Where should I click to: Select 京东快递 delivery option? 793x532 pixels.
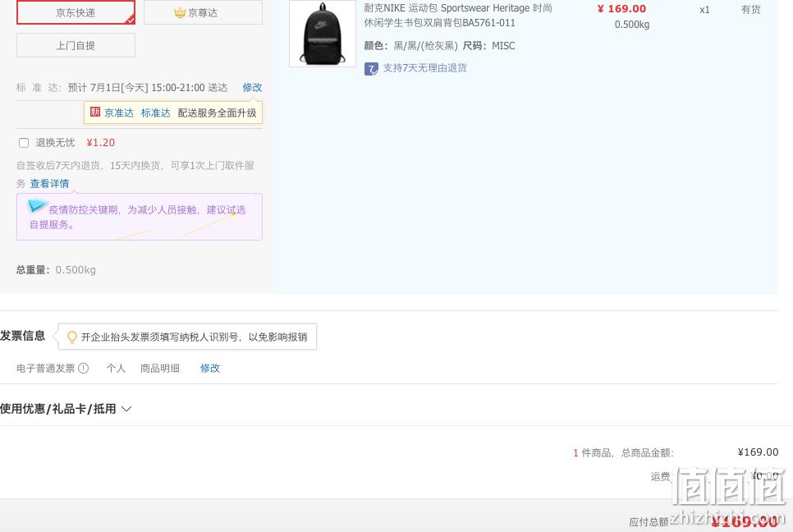pyautogui.click(x=76, y=12)
